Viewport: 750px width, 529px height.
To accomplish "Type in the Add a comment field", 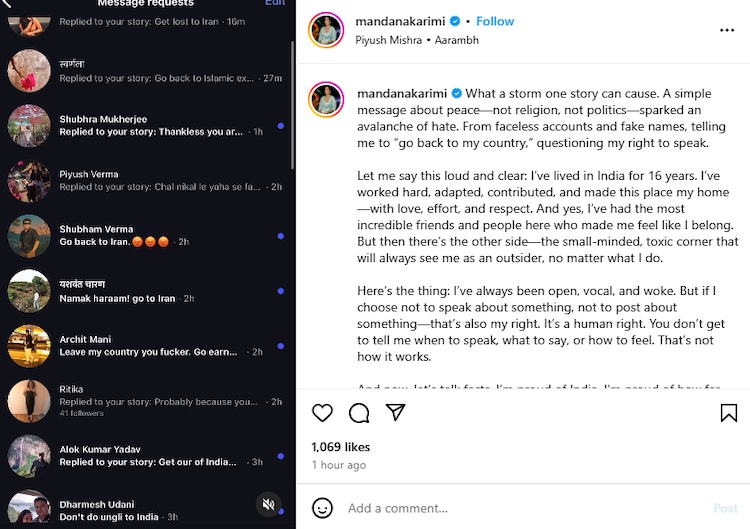I will (520, 508).
